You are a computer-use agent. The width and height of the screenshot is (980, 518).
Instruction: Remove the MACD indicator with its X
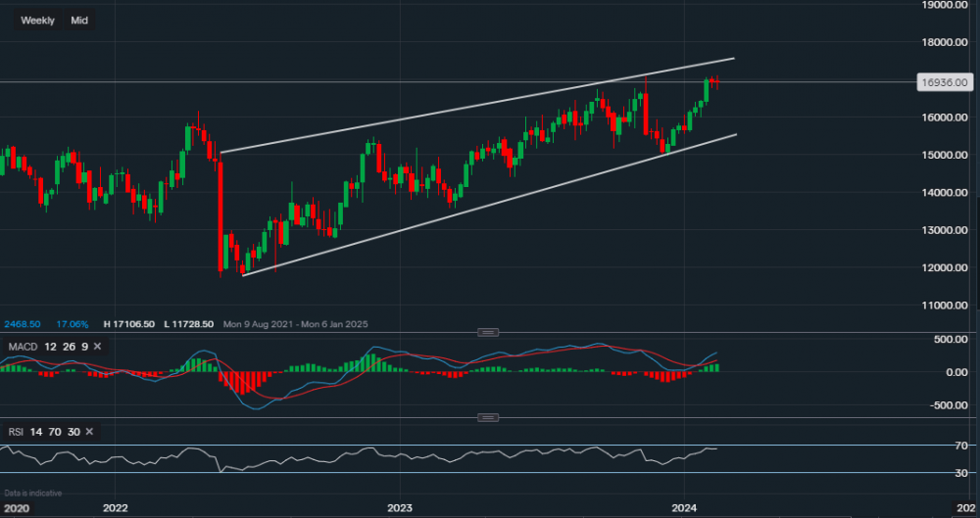click(100, 347)
